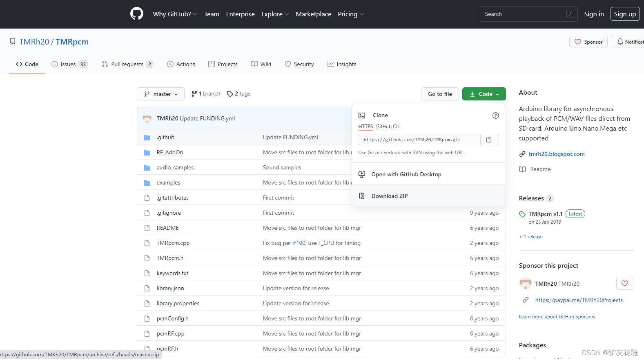Click the link icon beside paypal.me URL
This screenshot has width=644, height=360.
(x=526, y=300)
